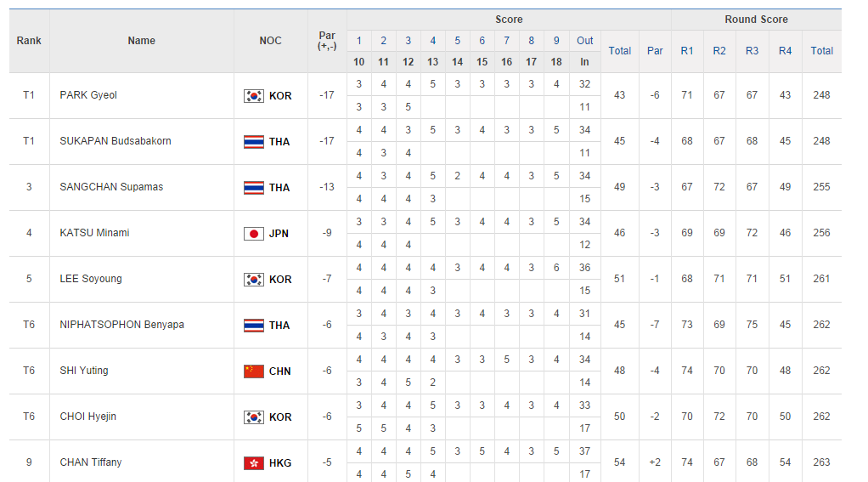
Task: Click the Korean flag in CHOI Hyejin's row
Action: [253, 417]
